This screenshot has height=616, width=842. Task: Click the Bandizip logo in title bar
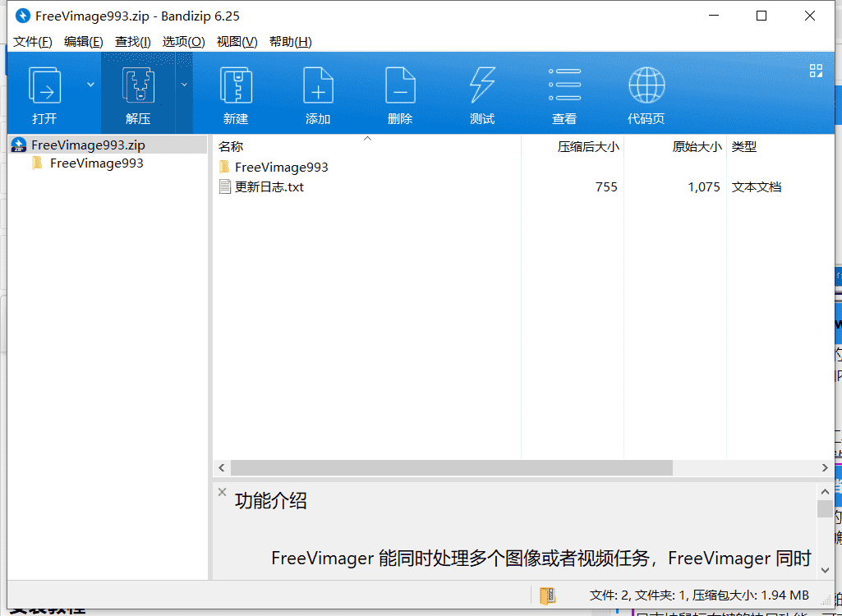pos(22,16)
